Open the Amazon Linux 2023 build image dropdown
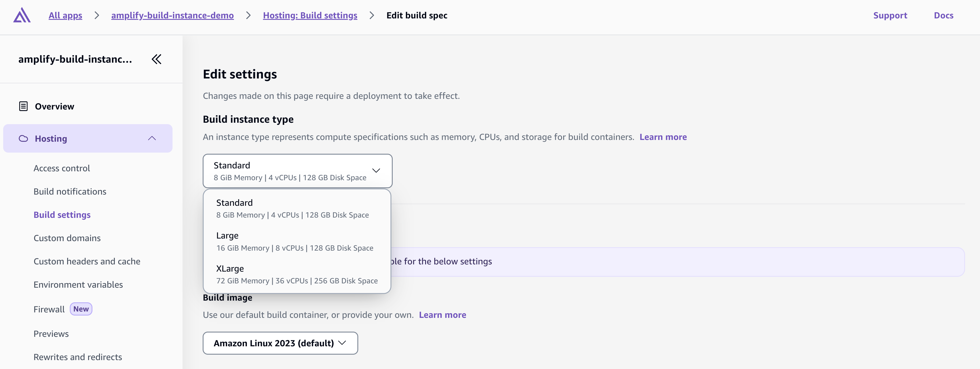The height and width of the screenshot is (369, 980). coord(280,343)
